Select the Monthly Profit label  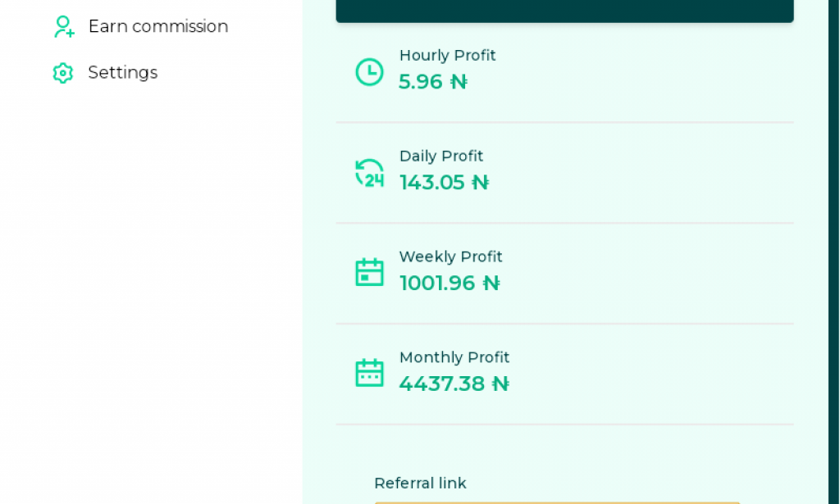[x=454, y=358]
